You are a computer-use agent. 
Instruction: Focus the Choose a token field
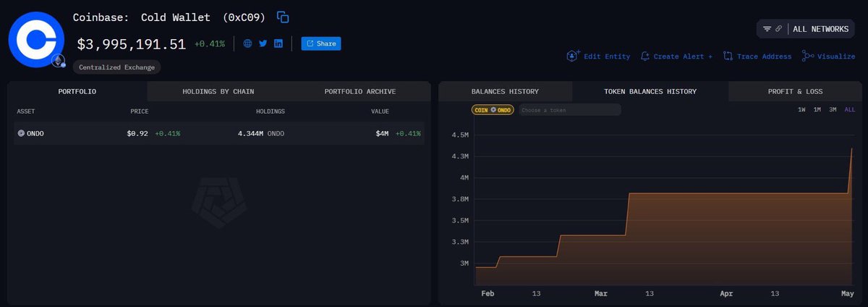click(x=569, y=110)
